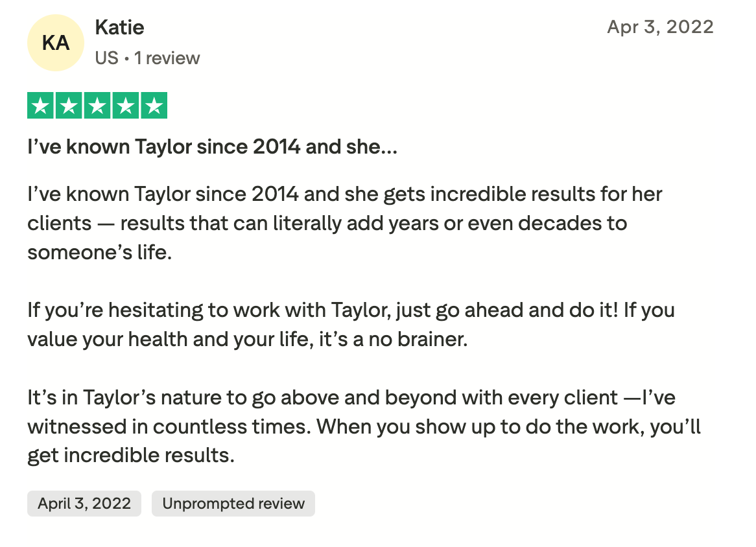Click the final line "get incredible results."
The width and height of the screenshot is (756, 547).
[130, 456]
